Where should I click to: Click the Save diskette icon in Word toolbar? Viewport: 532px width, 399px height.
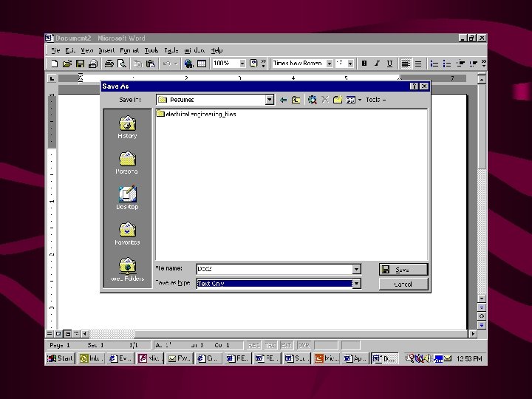tap(80, 64)
